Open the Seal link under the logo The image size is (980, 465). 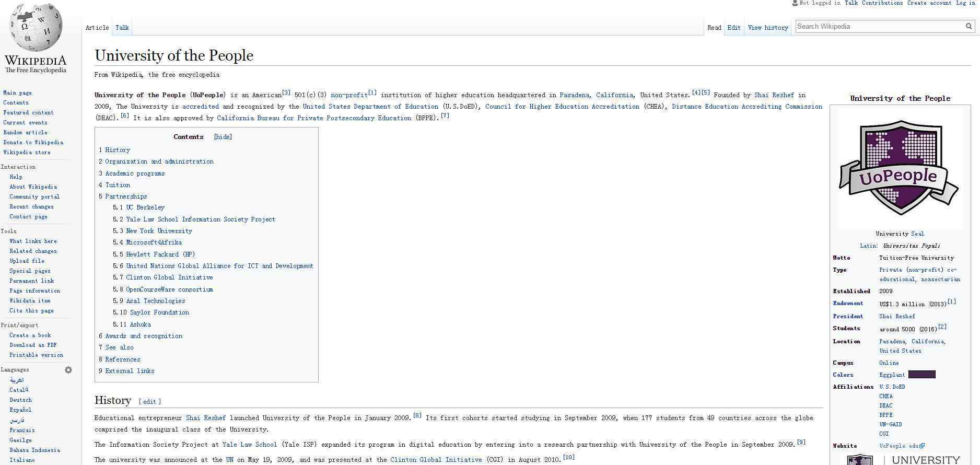918,234
